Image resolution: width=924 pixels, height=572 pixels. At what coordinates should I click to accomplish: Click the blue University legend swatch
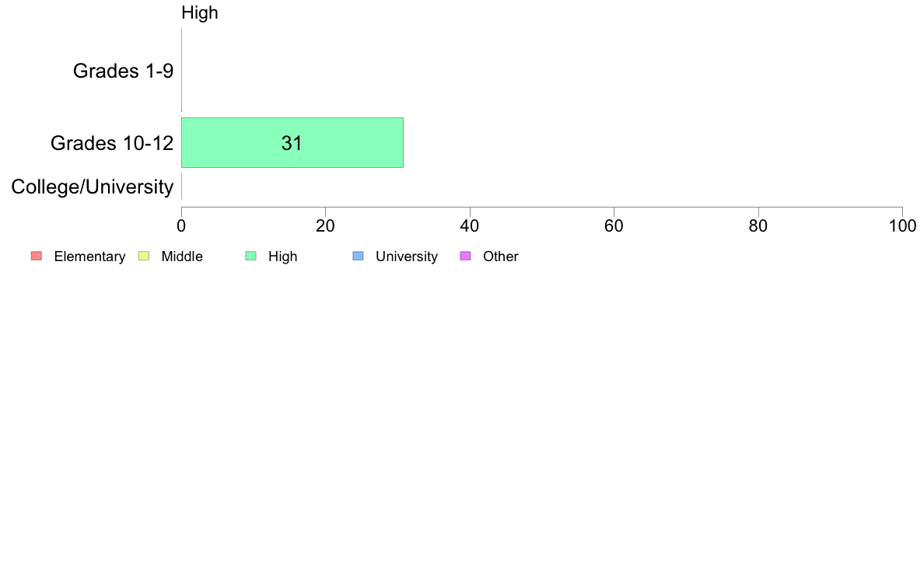coord(359,256)
